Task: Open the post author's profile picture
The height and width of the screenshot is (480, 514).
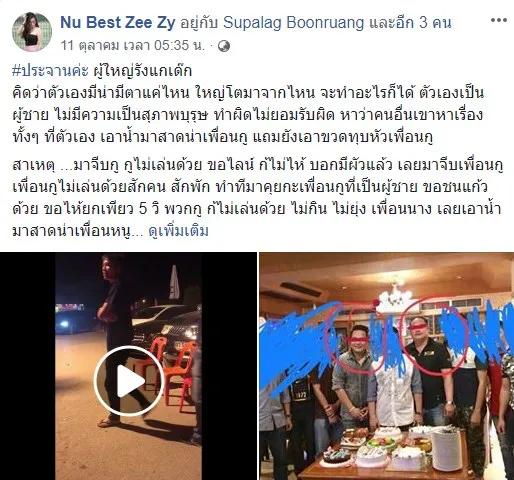Action: 32,32
